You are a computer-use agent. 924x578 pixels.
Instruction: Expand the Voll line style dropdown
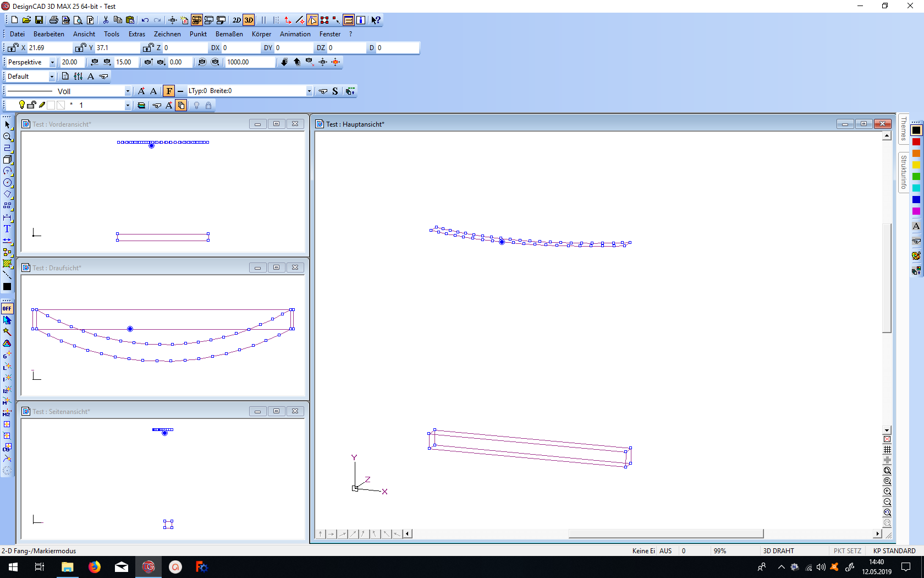coord(127,91)
